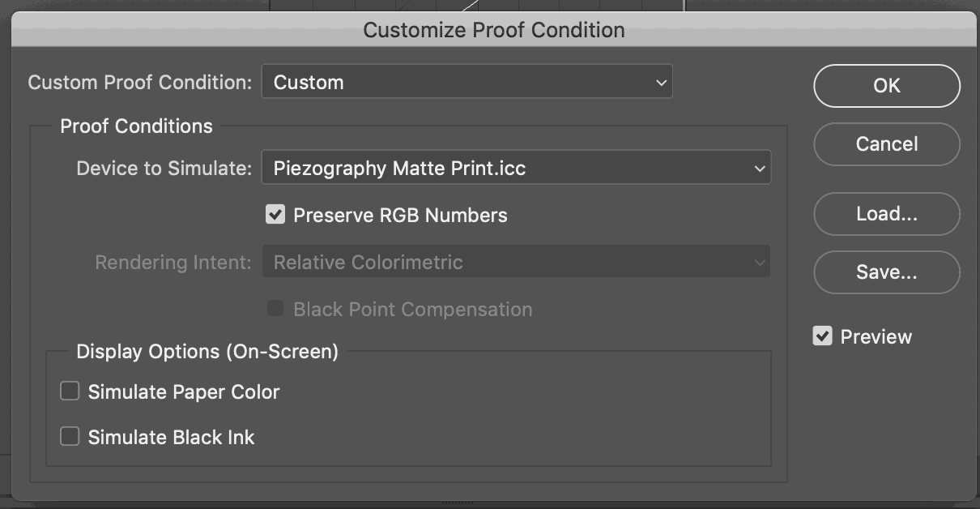Toggle the Preview checkbox
Viewport: 980px width, 509px height.
[x=823, y=336]
